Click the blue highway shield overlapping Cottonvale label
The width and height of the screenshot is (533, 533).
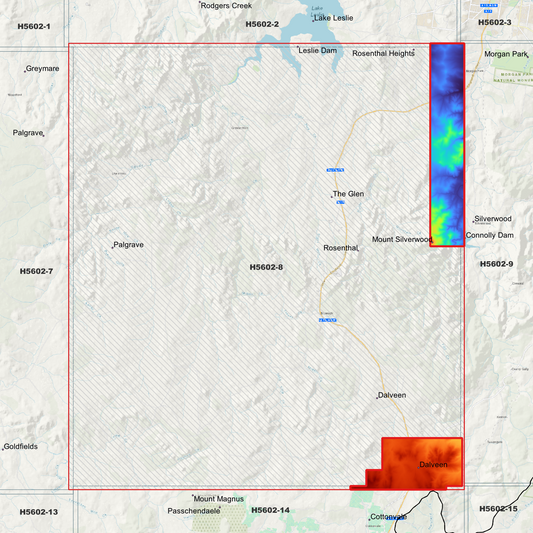[395, 518]
